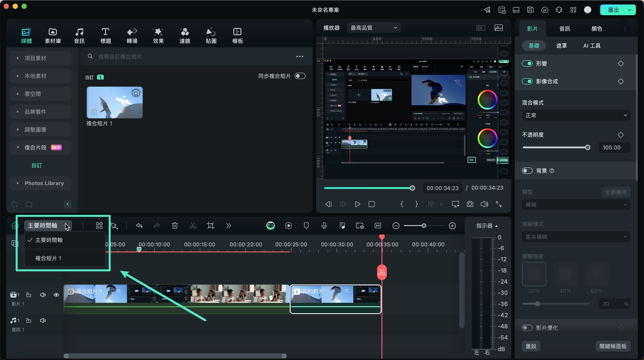
Task: Mute the 音訊 1 track speaker
Action: tap(43, 320)
